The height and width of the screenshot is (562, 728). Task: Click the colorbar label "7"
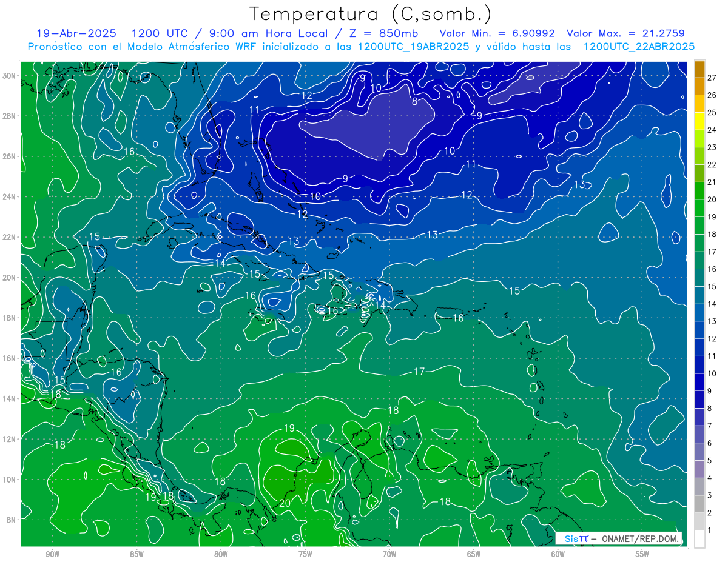(710, 426)
